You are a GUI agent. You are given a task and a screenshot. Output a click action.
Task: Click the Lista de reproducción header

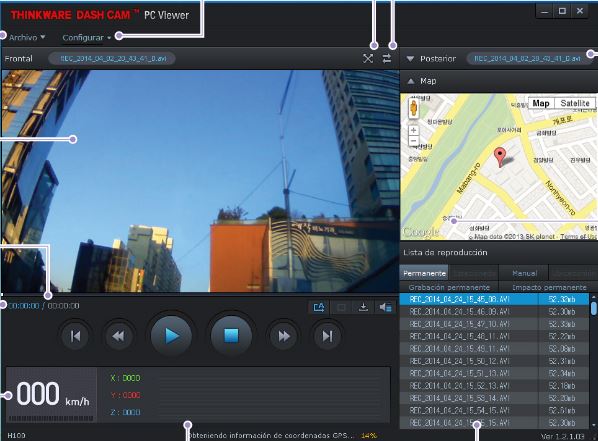(445, 253)
